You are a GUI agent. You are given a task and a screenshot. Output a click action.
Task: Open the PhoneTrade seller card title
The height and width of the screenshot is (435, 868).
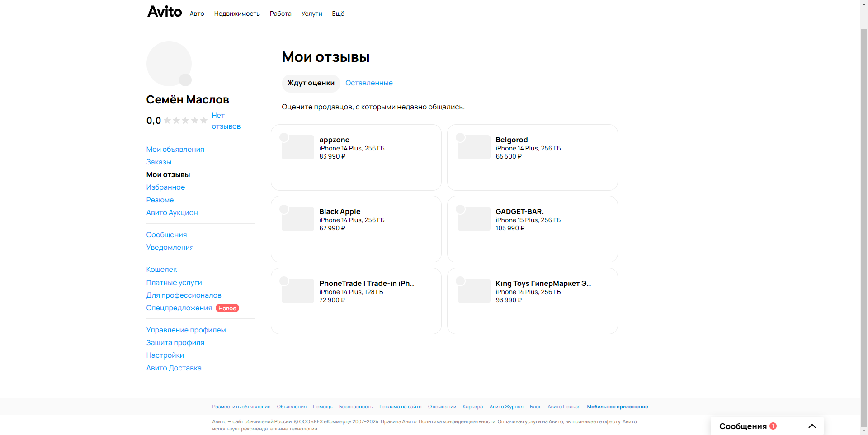tap(367, 284)
